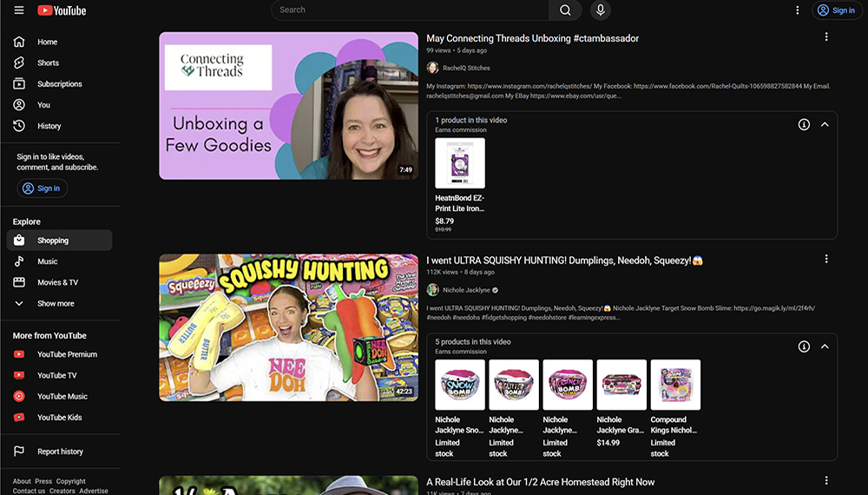Click HeatnBond EZ-Print Lite product name
868x495 pixels.
tap(459, 203)
